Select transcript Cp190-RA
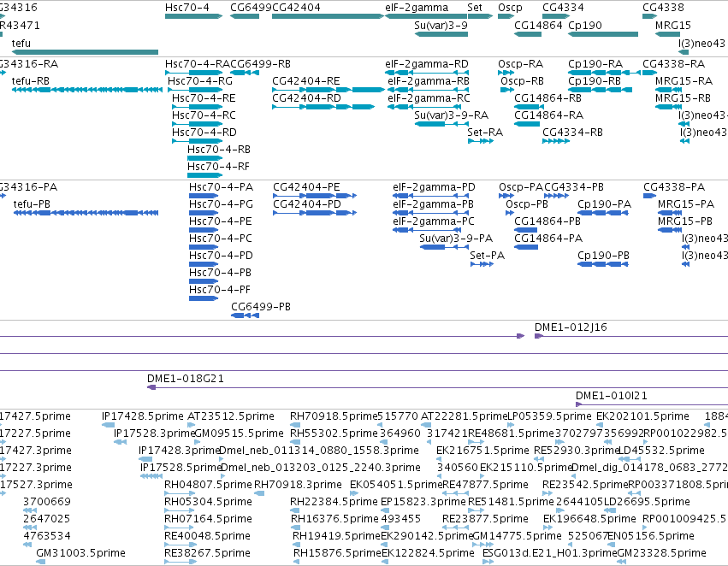This screenshot has width=728, height=566. 604,73
